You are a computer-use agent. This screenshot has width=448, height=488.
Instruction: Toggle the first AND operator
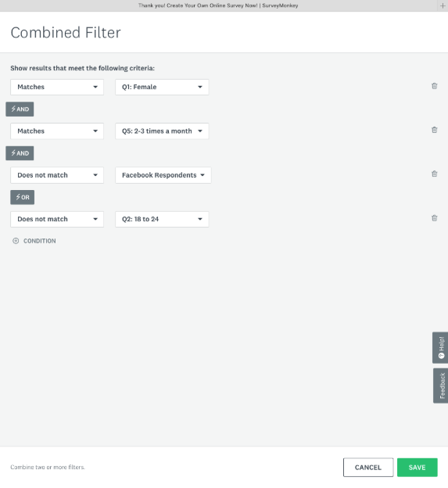(20, 109)
